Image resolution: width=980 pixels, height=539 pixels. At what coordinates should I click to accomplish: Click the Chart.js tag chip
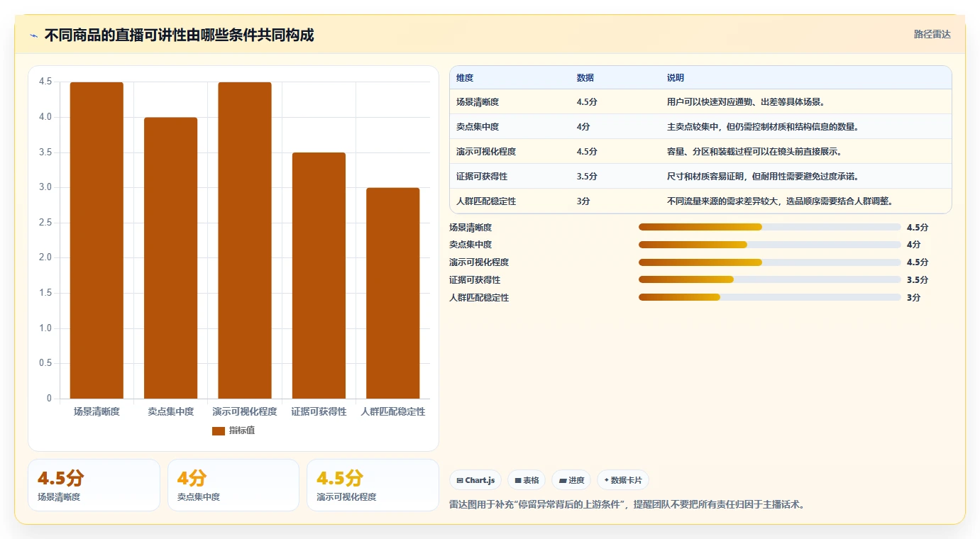475,480
